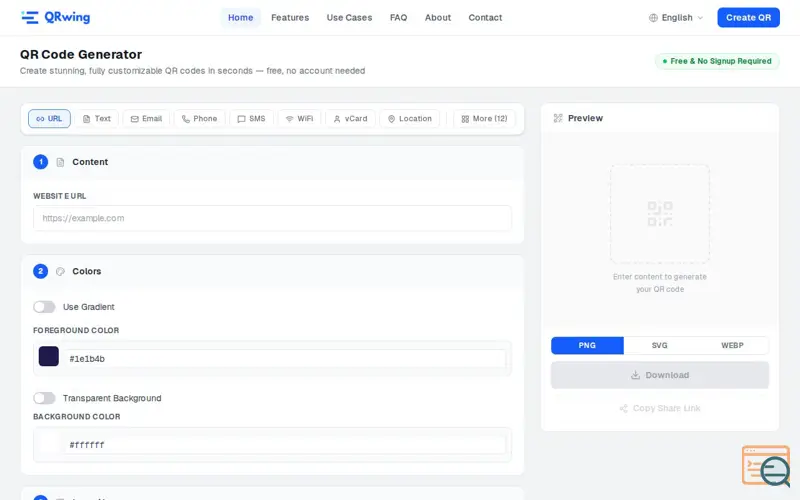
Task: Open the English language dropdown
Action: tap(676, 18)
